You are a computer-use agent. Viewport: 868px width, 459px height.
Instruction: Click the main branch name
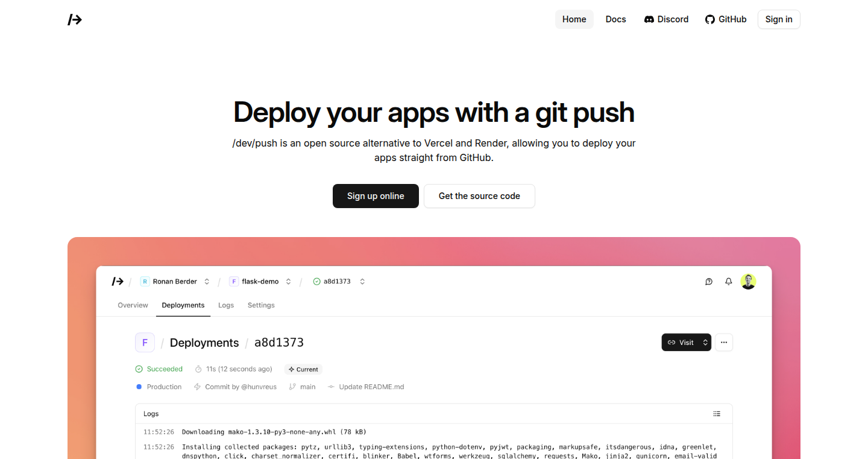click(x=308, y=387)
